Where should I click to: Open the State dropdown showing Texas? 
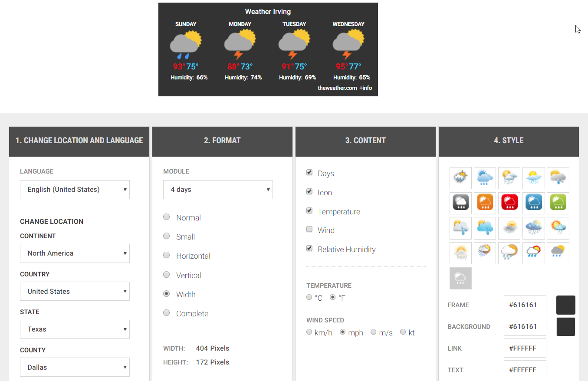(x=75, y=329)
